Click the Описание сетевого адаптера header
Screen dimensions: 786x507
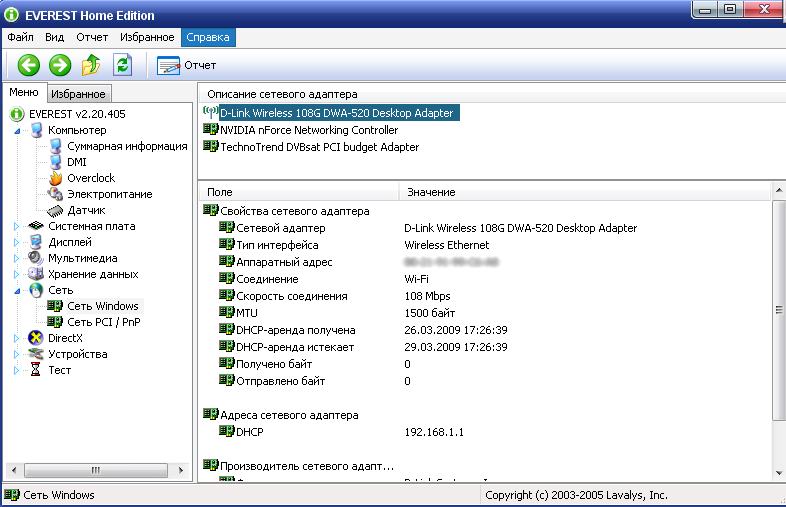tap(492, 94)
